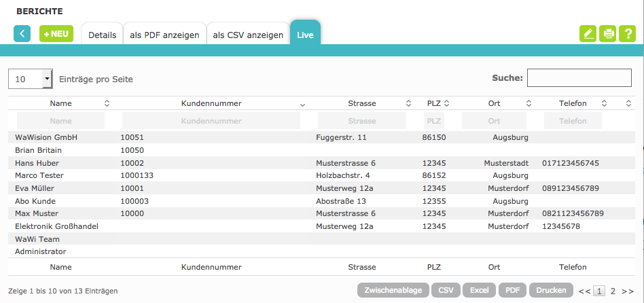Click the green edit pencil icon
This screenshot has height=303, width=644.
[588, 34]
